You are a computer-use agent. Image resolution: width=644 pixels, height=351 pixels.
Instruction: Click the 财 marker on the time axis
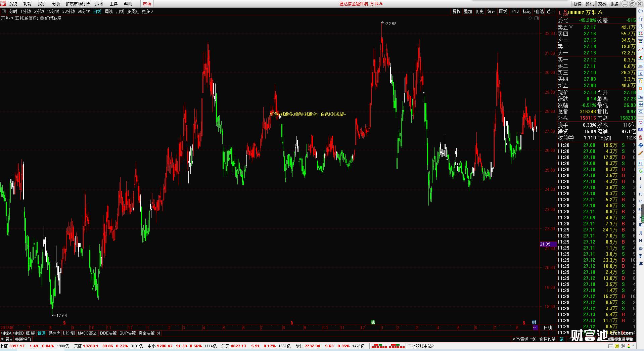click(534, 322)
